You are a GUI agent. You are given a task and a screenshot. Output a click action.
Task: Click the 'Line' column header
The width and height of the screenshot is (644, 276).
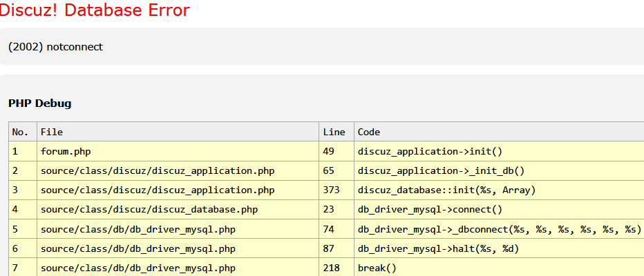pyautogui.click(x=337, y=132)
